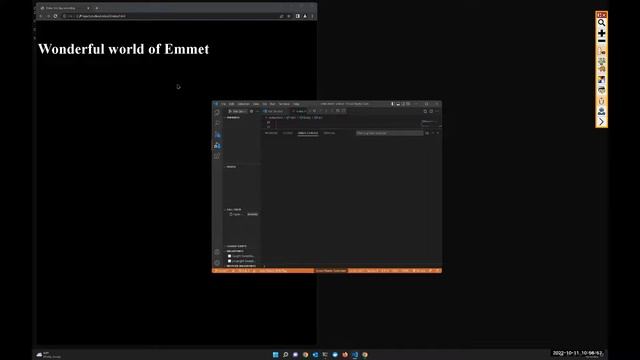640x360 pixels.
Task: Collapse the BREAKPOINTS section
Action: tap(235, 251)
